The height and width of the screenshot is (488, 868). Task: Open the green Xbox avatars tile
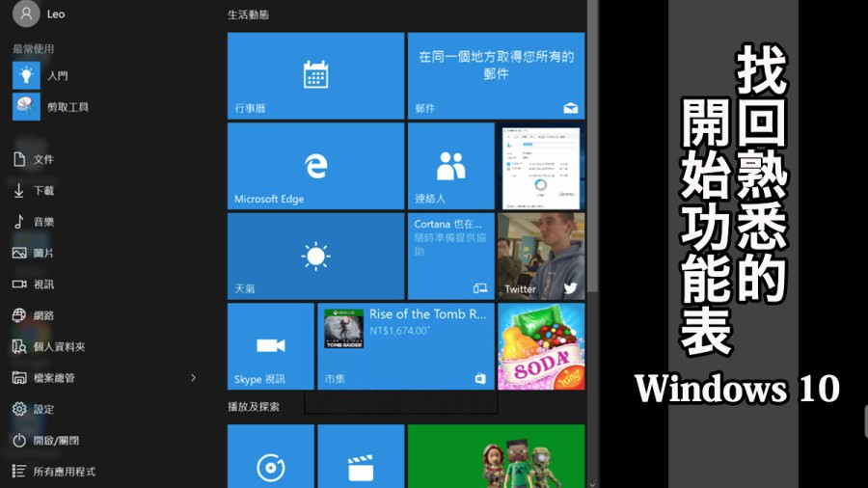(496, 456)
